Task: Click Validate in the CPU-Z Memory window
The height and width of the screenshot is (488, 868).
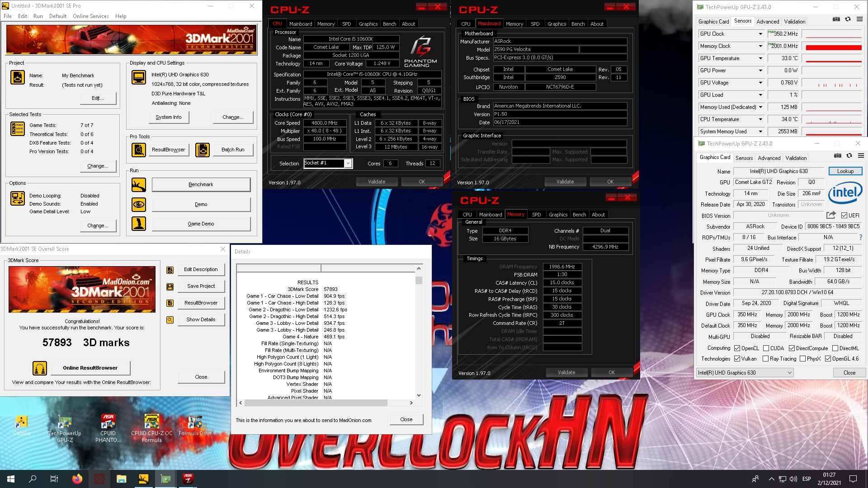Action: [x=566, y=373]
